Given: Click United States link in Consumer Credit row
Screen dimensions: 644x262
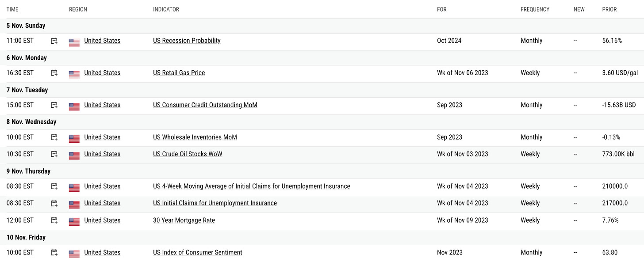Looking at the screenshot, I should (x=102, y=105).
